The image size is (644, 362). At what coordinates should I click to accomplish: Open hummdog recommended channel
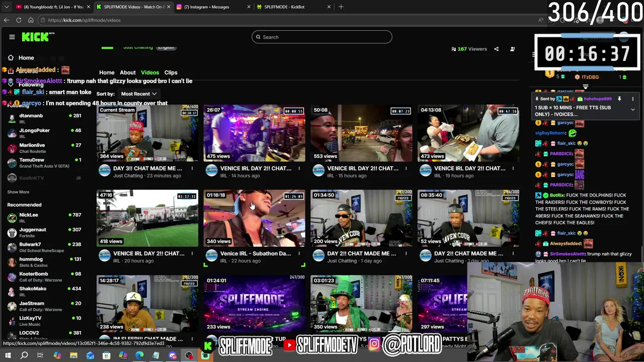pyautogui.click(x=44, y=262)
